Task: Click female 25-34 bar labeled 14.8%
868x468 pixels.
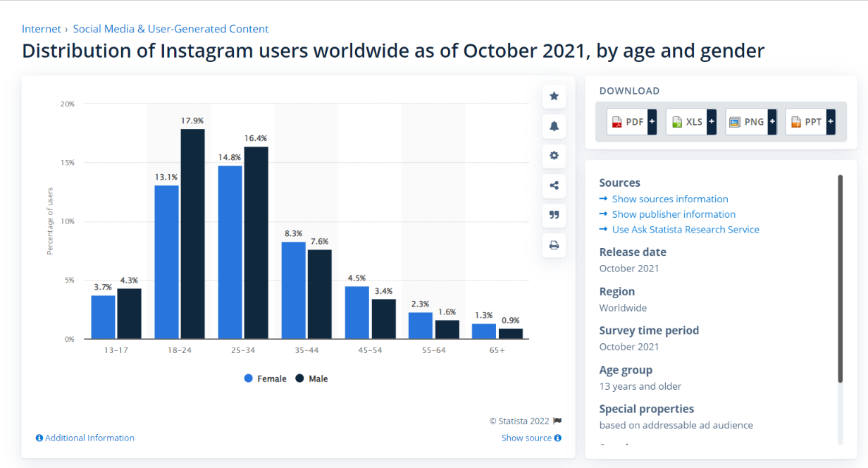Action: 230,252
